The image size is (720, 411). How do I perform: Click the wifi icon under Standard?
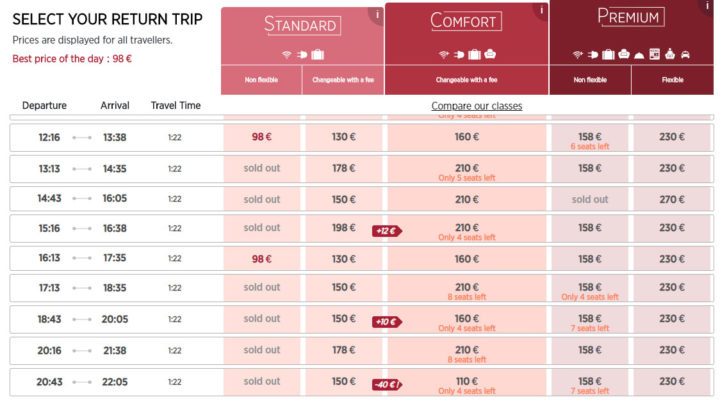(x=287, y=55)
